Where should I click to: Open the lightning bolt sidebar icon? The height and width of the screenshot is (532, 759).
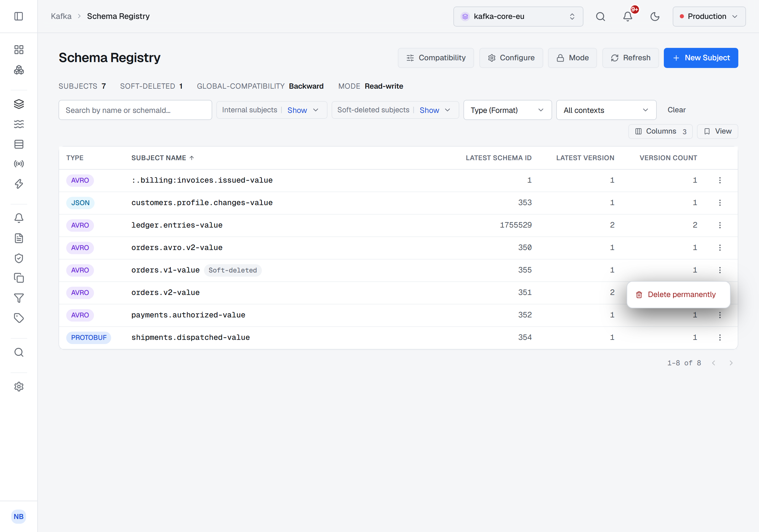coord(19,184)
